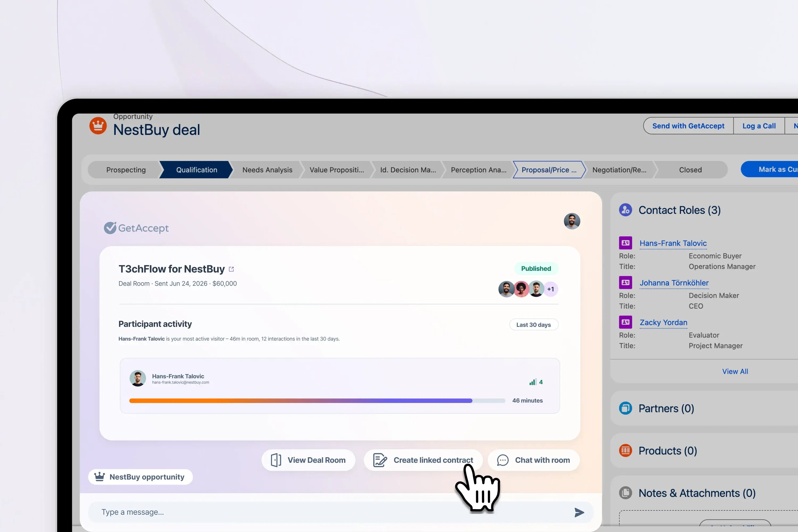Click the Evaluator role value
Viewport: 798px width, 532px height.
pos(704,335)
